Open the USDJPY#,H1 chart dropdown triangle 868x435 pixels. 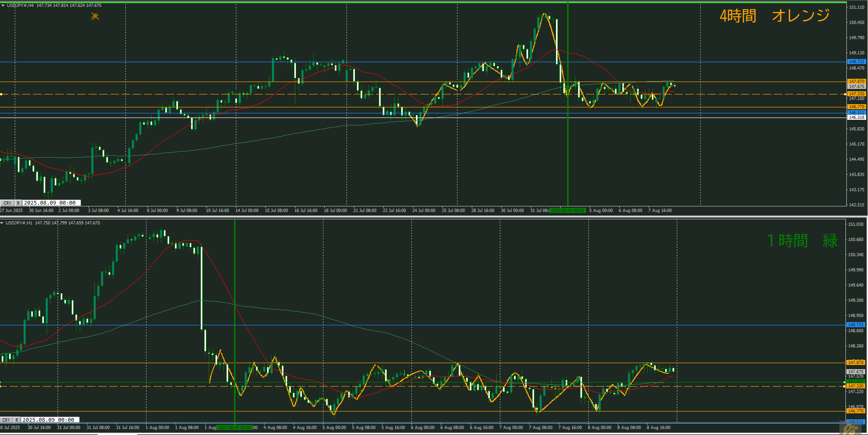click(x=2, y=223)
